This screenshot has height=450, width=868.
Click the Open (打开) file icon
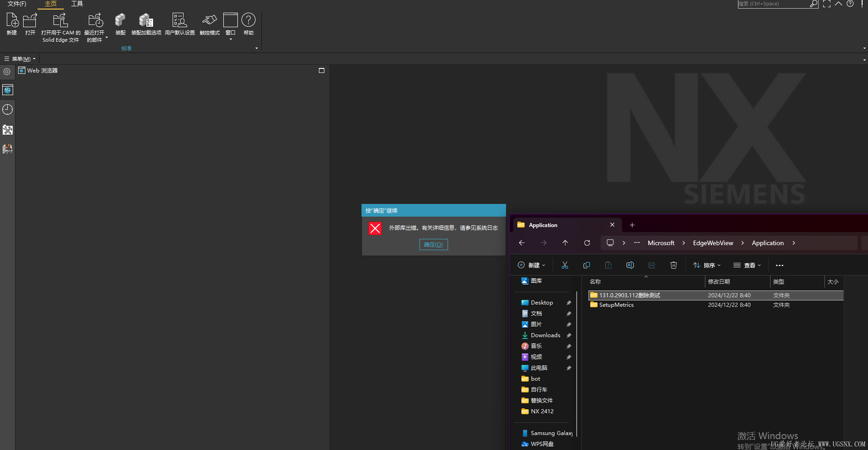point(30,20)
